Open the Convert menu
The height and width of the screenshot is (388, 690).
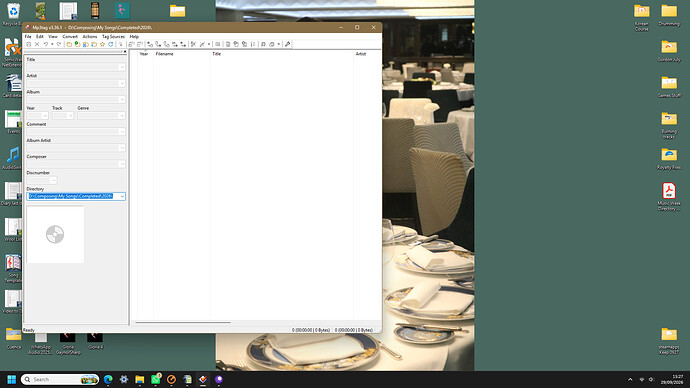(70, 37)
